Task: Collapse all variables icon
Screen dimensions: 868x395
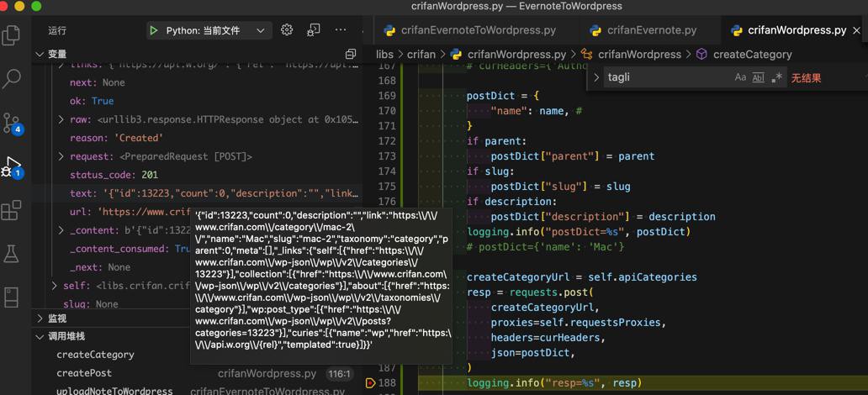Action: (x=351, y=55)
